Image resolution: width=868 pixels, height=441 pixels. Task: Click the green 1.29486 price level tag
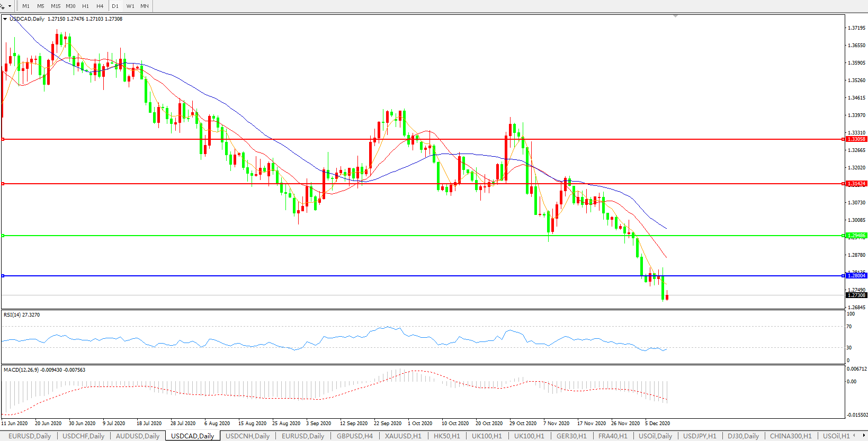coord(856,236)
